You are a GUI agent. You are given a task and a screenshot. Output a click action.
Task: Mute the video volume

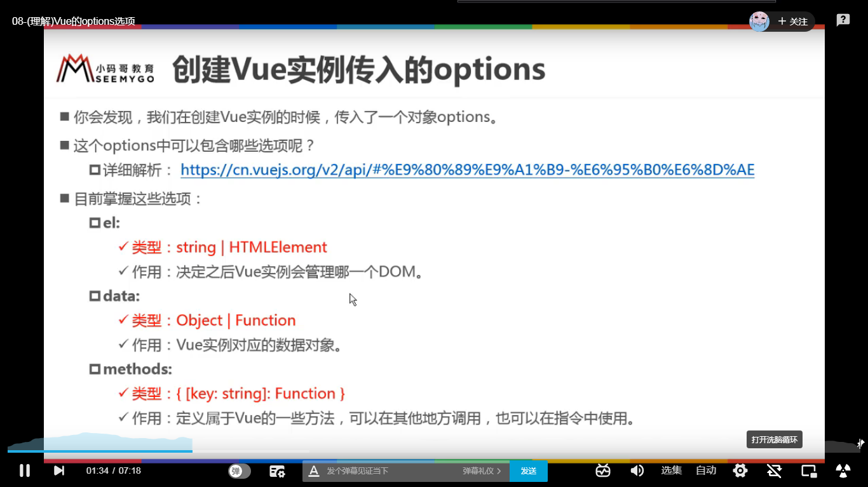click(x=637, y=470)
